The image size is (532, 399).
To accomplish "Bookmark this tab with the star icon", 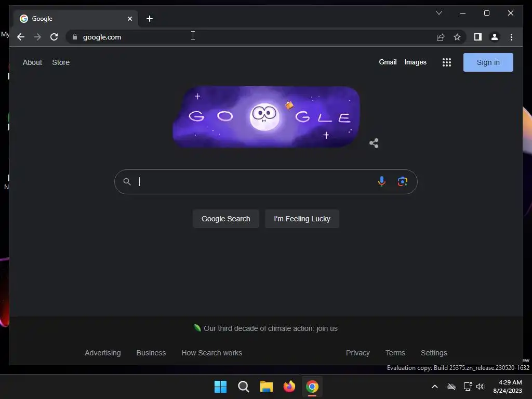I will (457, 37).
